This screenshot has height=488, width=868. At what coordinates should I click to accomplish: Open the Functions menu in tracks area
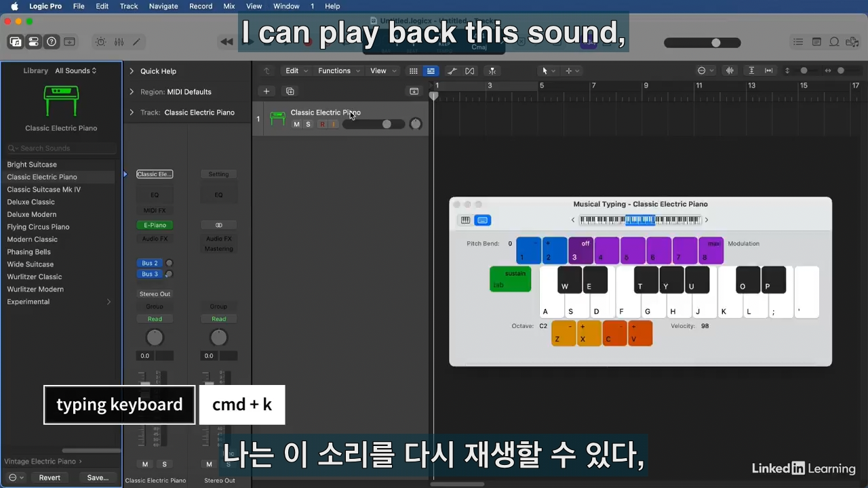(x=339, y=70)
